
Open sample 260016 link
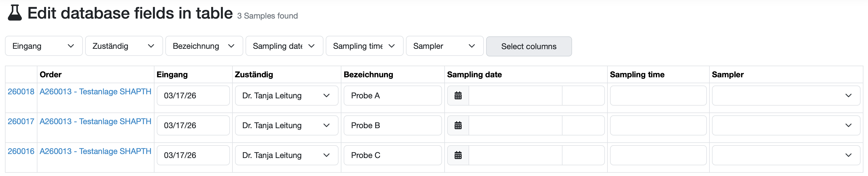tap(21, 151)
